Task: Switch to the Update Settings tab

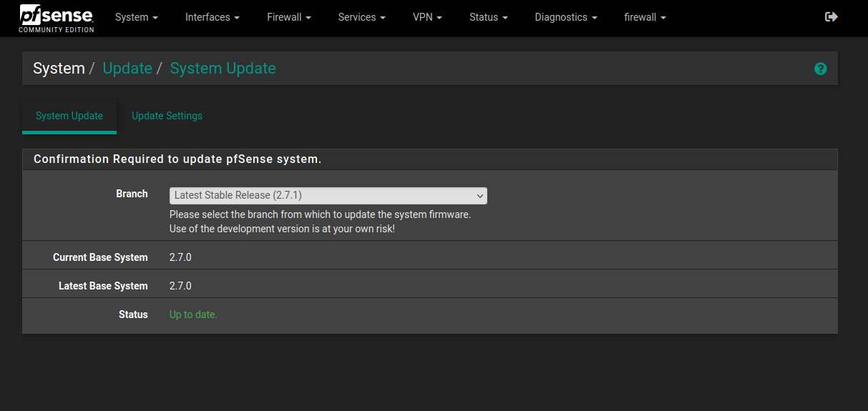Action: click(167, 116)
